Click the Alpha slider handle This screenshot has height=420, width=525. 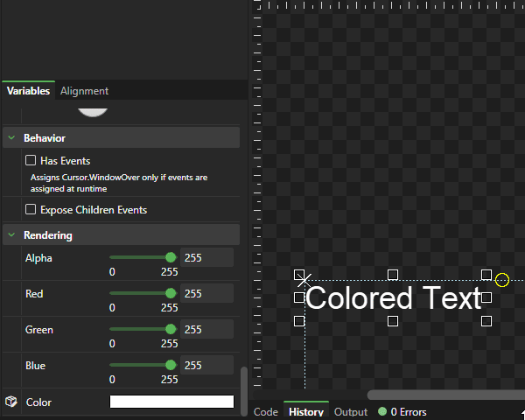pos(171,257)
